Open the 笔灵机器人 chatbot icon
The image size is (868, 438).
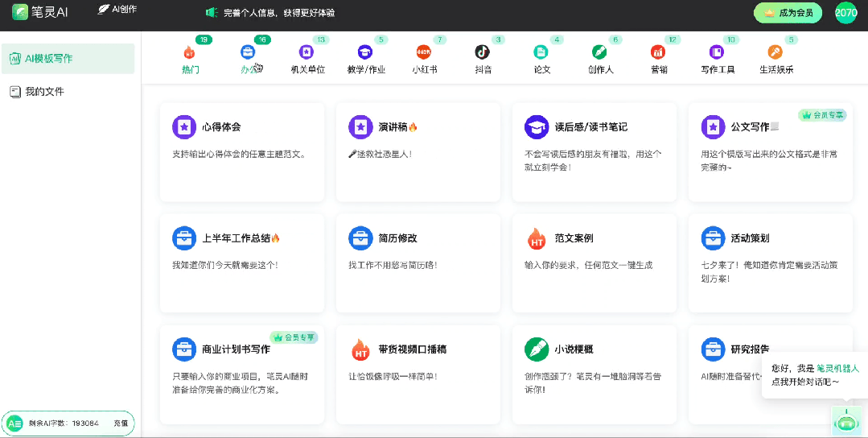[845, 421]
